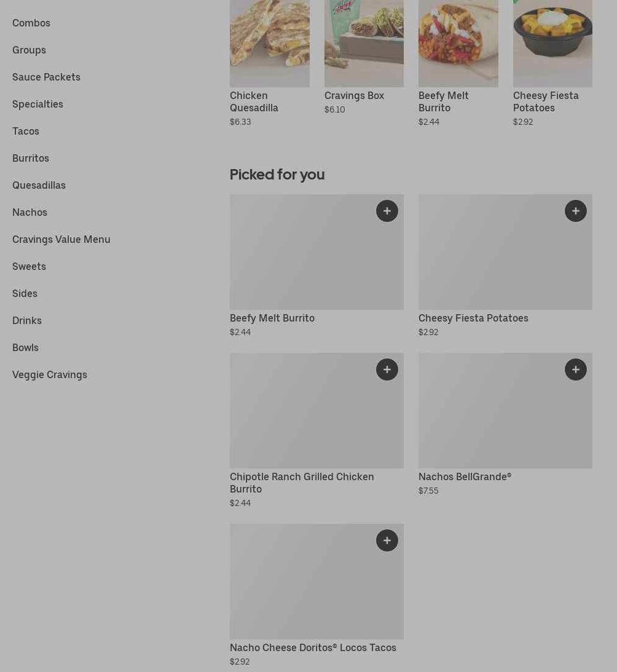Go to Cravings Value Menu category
This screenshot has width=617, height=672.
pos(61,239)
